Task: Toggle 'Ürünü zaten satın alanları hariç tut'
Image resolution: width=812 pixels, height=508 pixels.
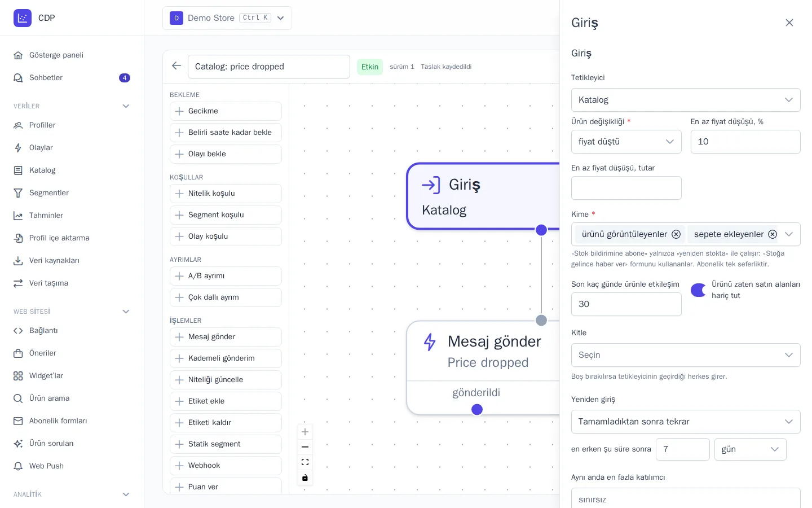Action: tap(698, 290)
